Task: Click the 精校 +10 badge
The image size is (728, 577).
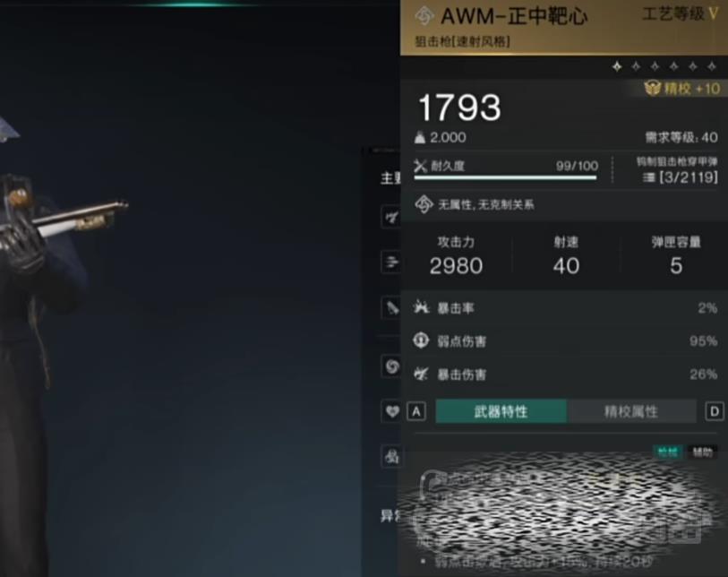Action: pos(681,89)
